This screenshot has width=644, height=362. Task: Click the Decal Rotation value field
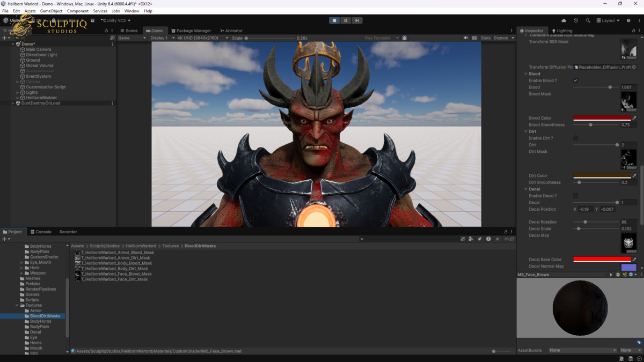pyautogui.click(x=628, y=222)
